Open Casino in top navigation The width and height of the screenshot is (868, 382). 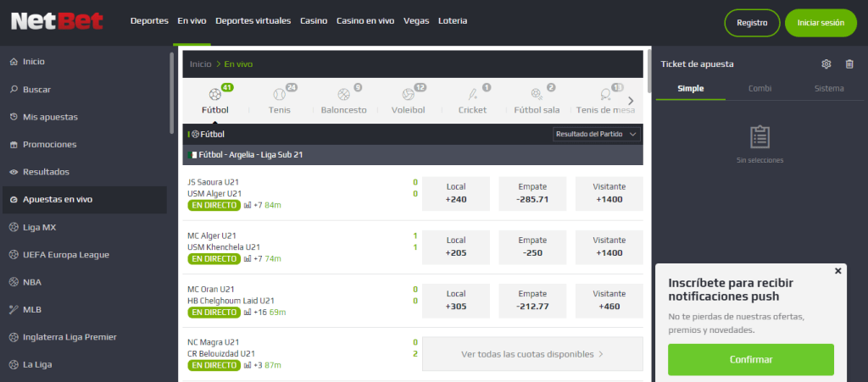click(x=314, y=21)
